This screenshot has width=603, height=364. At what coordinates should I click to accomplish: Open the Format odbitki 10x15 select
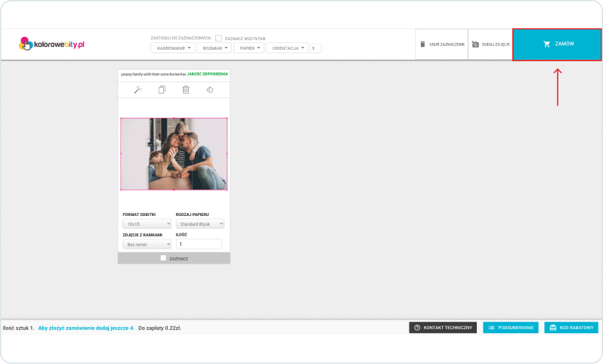click(147, 224)
